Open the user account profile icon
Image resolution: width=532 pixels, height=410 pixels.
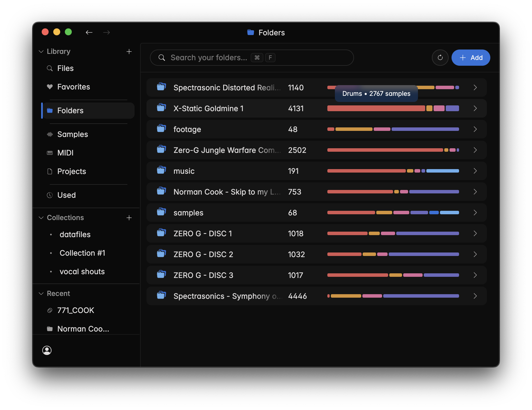click(x=47, y=350)
